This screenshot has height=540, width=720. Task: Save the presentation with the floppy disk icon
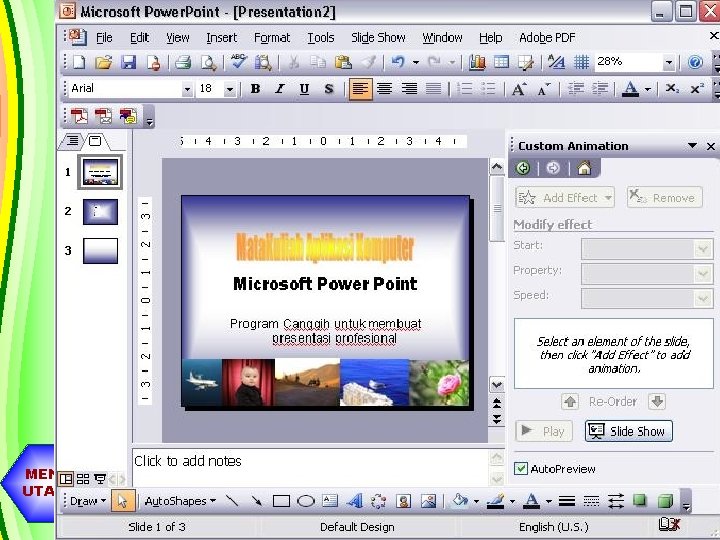point(129,62)
